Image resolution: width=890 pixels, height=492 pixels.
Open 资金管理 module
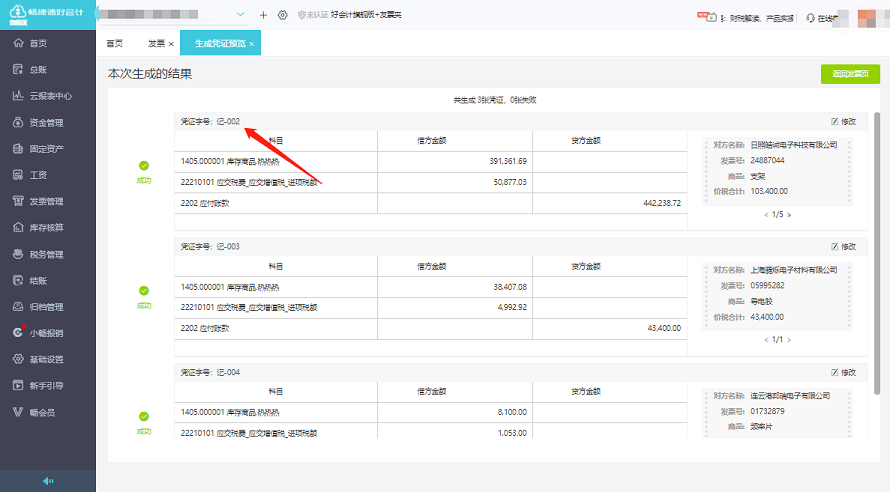click(x=46, y=123)
